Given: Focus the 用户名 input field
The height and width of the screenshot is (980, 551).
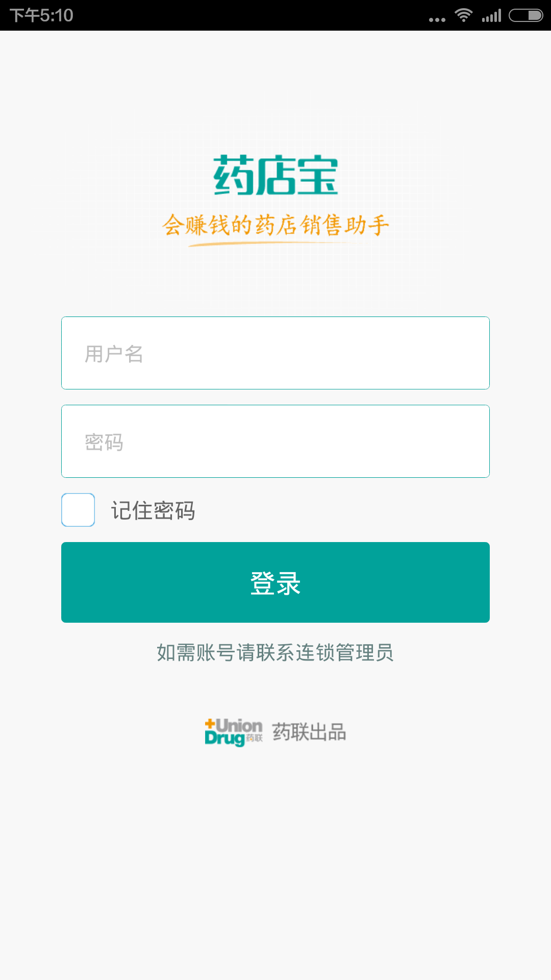Looking at the screenshot, I should pyautogui.click(x=275, y=353).
